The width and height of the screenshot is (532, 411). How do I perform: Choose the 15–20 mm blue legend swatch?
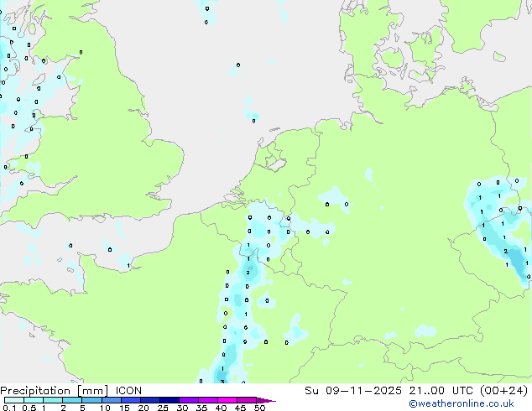tap(131, 400)
